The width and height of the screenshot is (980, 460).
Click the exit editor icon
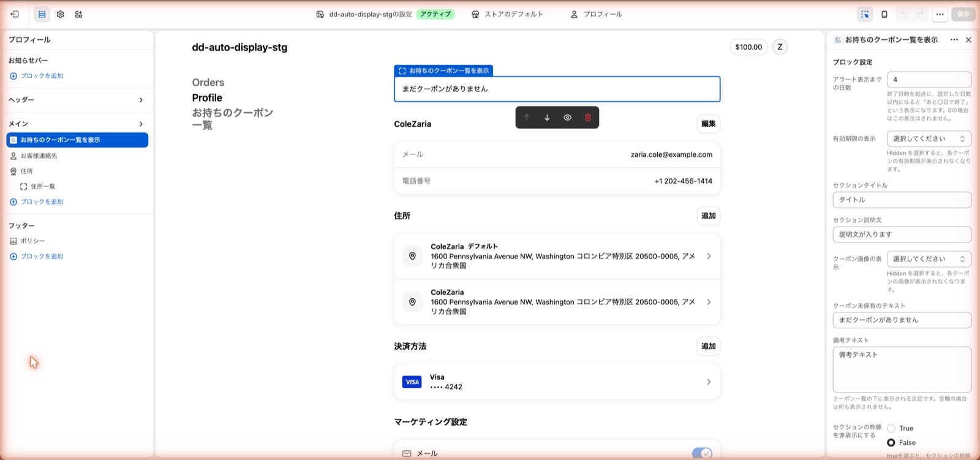click(15, 14)
